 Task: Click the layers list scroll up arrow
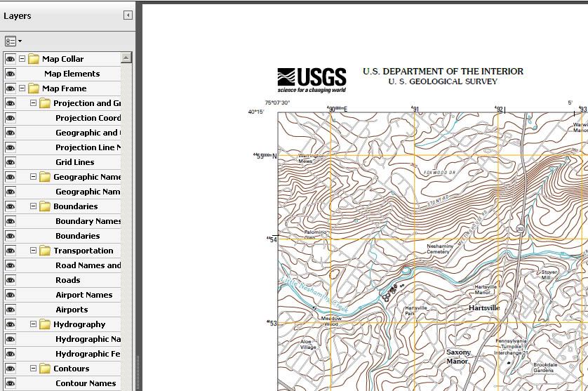pos(126,58)
